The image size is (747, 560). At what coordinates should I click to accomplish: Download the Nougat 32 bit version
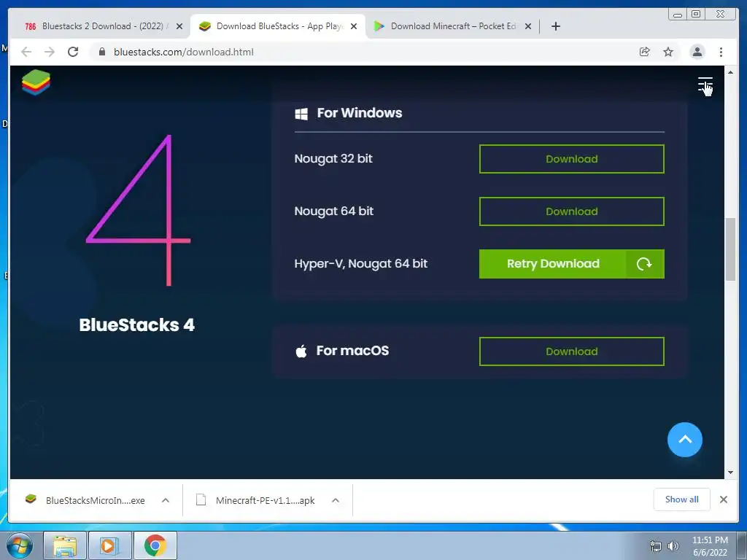tap(572, 159)
